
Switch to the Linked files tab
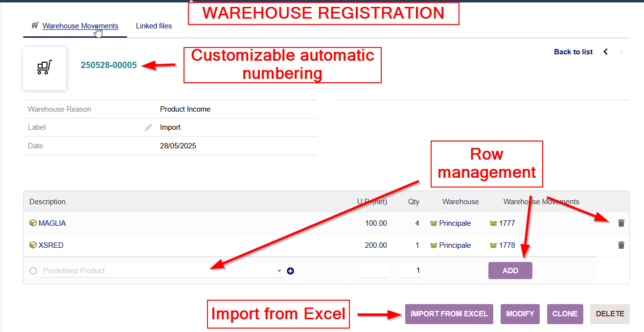[x=154, y=26]
